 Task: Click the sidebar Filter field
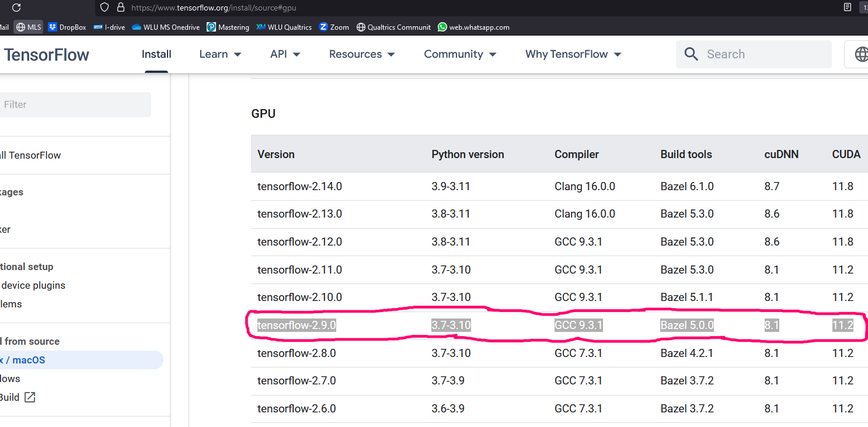[75, 104]
